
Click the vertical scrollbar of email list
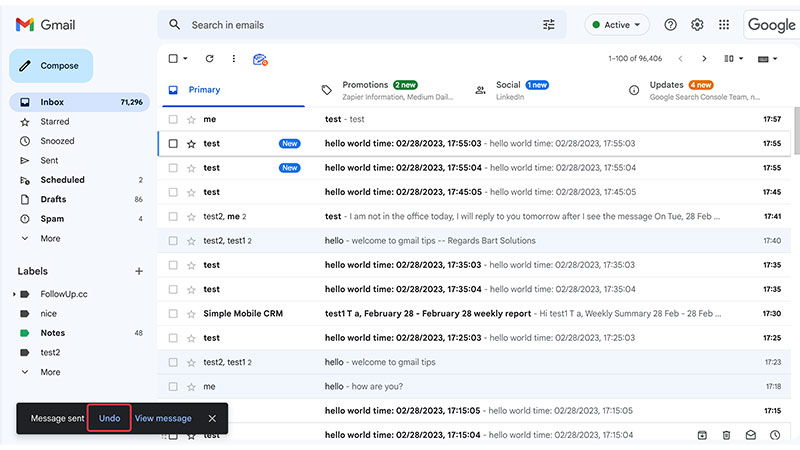[x=797, y=130]
